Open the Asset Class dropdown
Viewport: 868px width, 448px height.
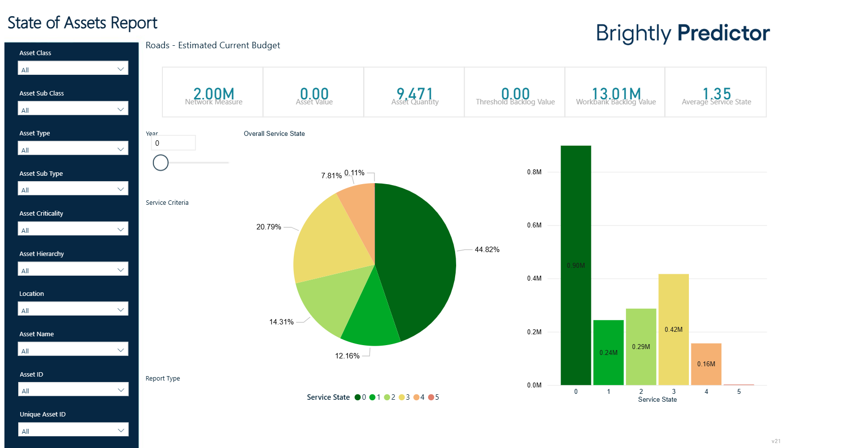(73, 68)
